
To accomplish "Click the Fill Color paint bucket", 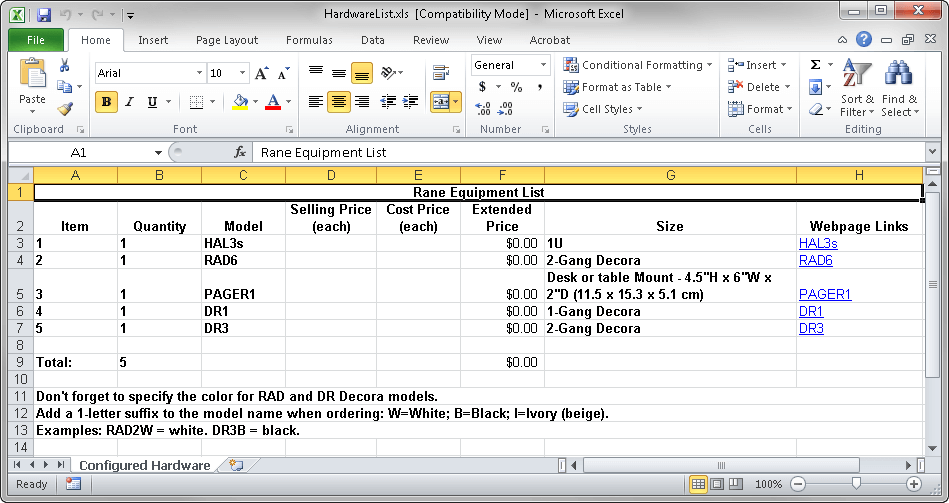I will point(240,102).
